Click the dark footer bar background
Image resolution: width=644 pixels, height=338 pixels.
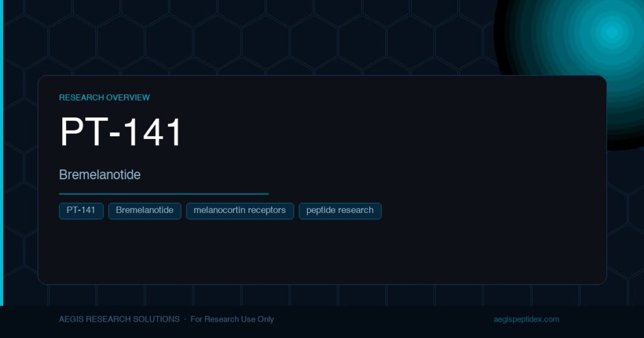point(370,322)
